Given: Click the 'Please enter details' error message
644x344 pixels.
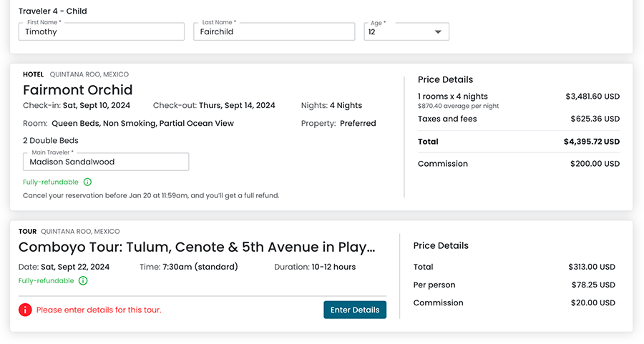Looking at the screenshot, I should (x=99, y=310).
